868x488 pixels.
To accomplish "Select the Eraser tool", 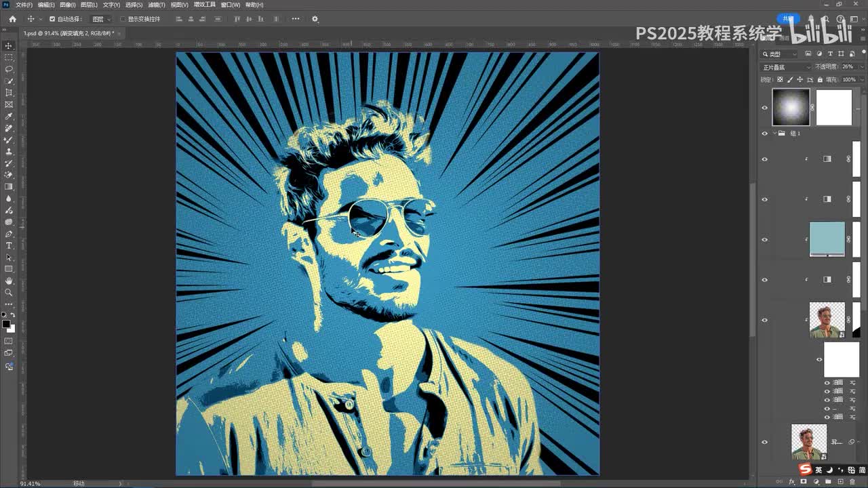I will (9, 175).
